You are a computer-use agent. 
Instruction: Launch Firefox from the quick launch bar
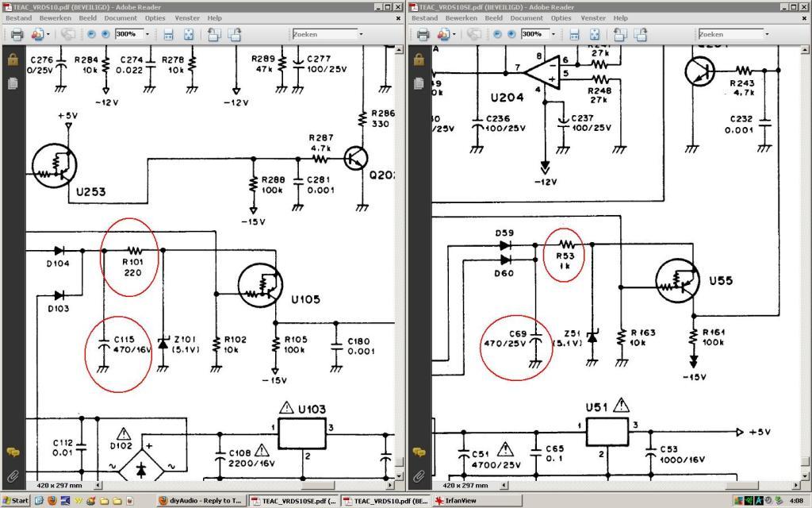52,501
